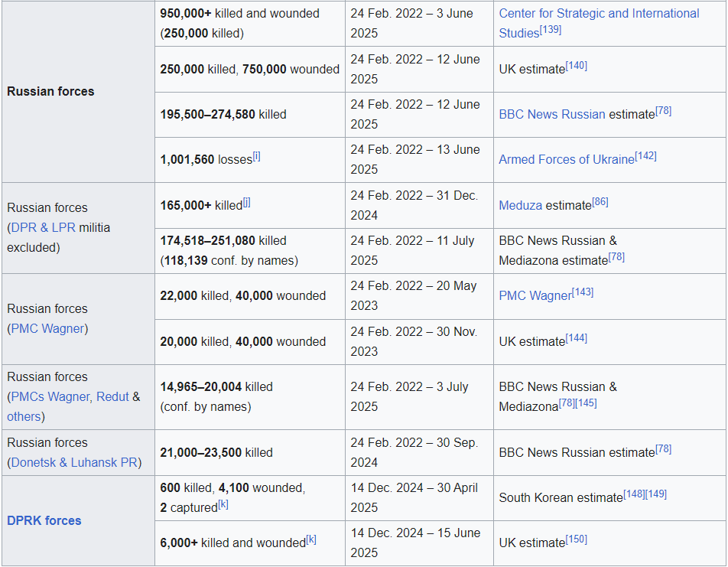Select '14 Dec. 2024 – 30 April 2025' date
This screenshot has width=728, height=567.
(x=414, y=498)
